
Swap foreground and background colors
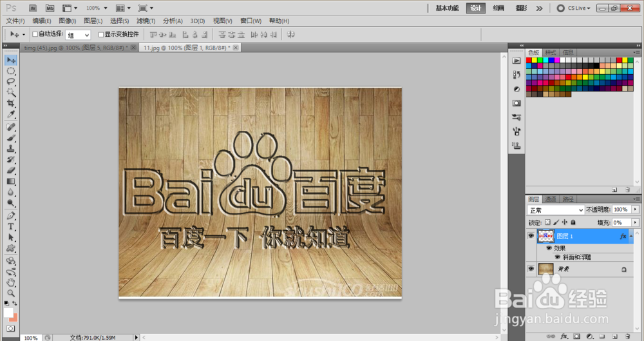(x=14, y=303)
